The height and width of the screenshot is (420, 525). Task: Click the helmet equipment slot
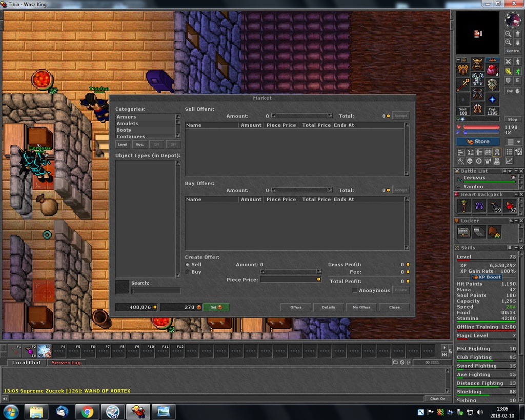[478, 64]
